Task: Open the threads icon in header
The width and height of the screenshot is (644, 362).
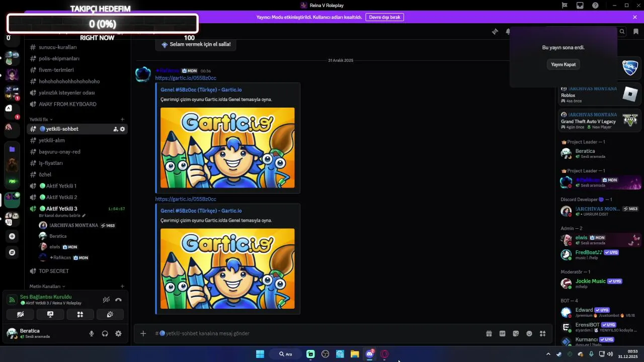Action: click(495, 31)
